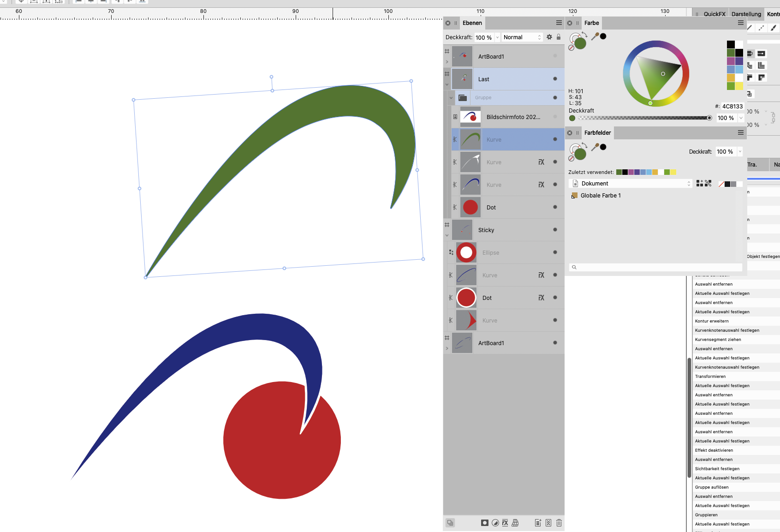The height and width of the screenshot is (532, 780).
Task: Click the Farbfelder search field
Action: (655, 267)
